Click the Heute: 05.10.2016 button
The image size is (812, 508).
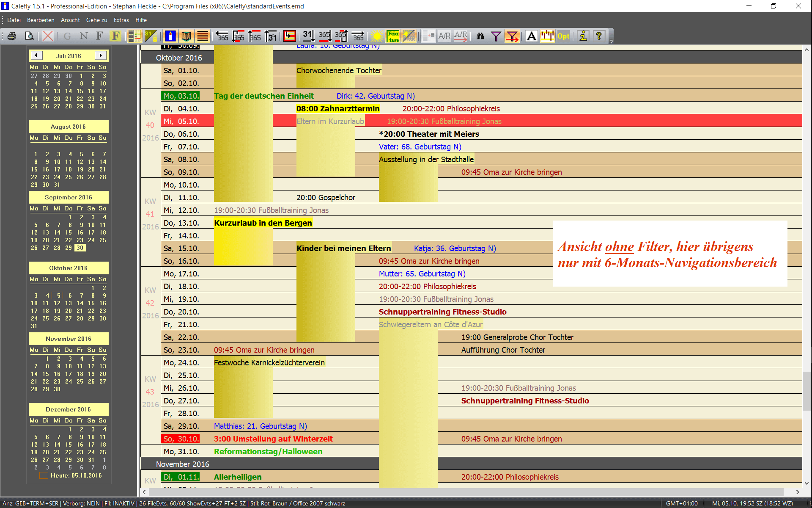(71, 475)
